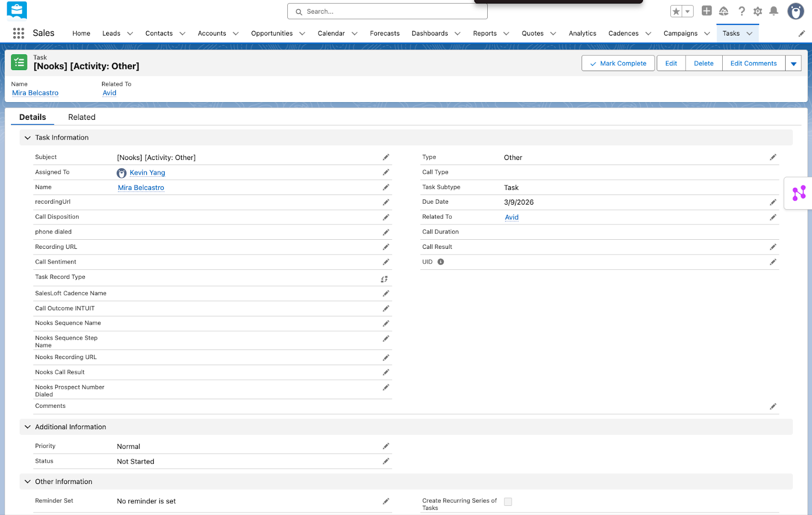Edit the Type field pencil icon
812x515 pixels.
pyautogui.click(x=773, y=157)
